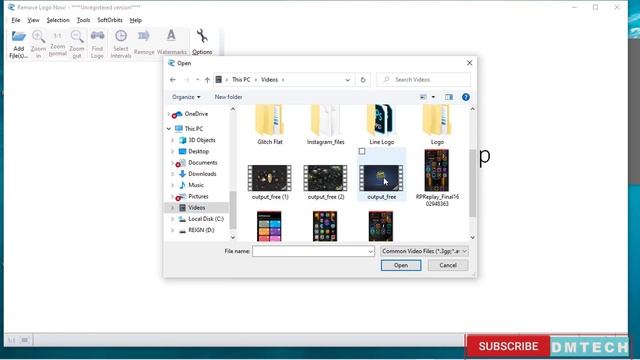This screenshot has width=640, height=360.
Task: Open the recent locations dropdown arrow
Action: 198,80
